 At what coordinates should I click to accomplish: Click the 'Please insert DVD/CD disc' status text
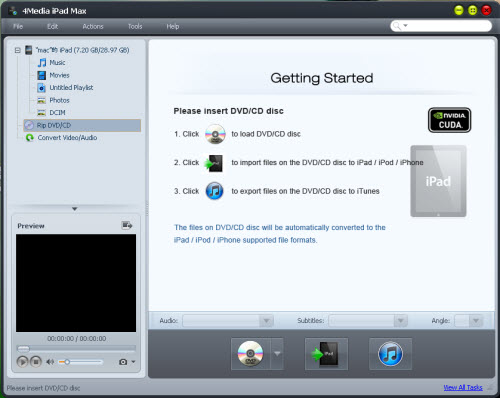43,388
